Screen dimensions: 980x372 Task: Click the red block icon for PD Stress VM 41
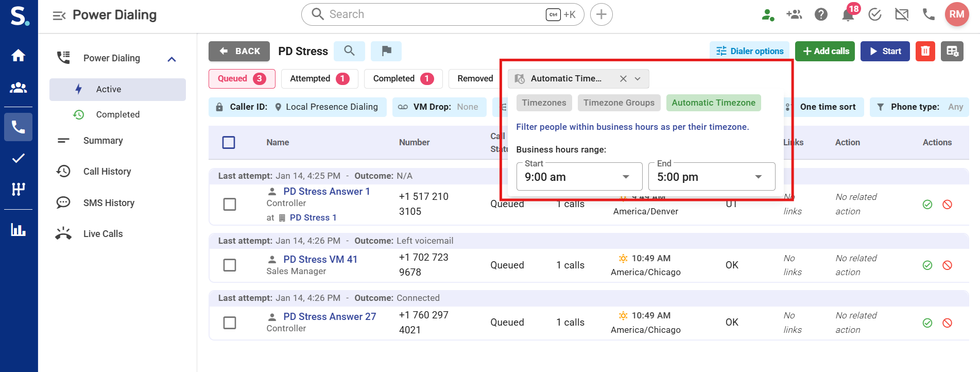coord(947,265)
